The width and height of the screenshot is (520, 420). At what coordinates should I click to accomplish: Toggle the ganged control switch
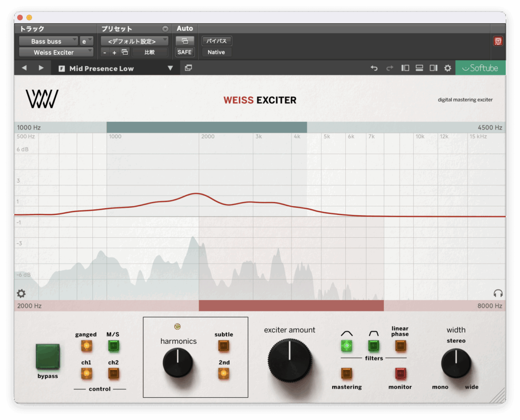click(x=86, y=346)
